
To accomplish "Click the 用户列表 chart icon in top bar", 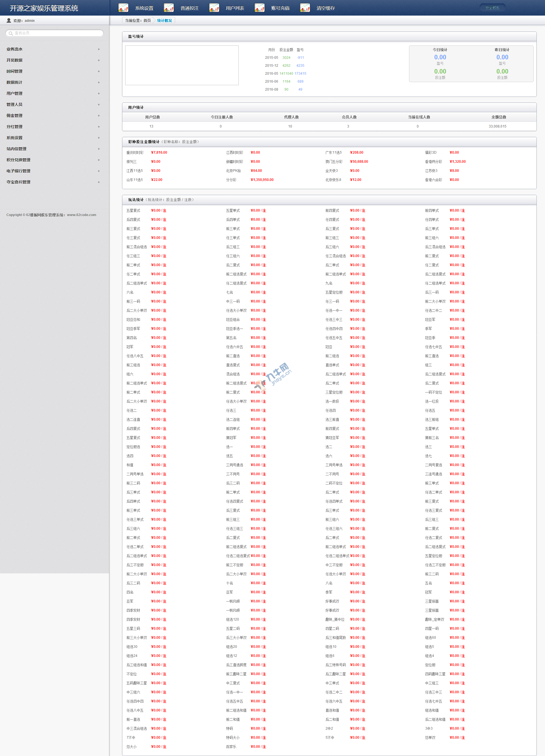I will [214, 8].
